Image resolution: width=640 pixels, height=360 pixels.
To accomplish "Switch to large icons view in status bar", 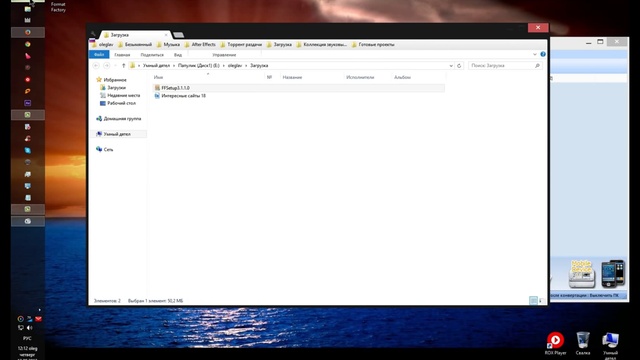I will pos(541,301).
